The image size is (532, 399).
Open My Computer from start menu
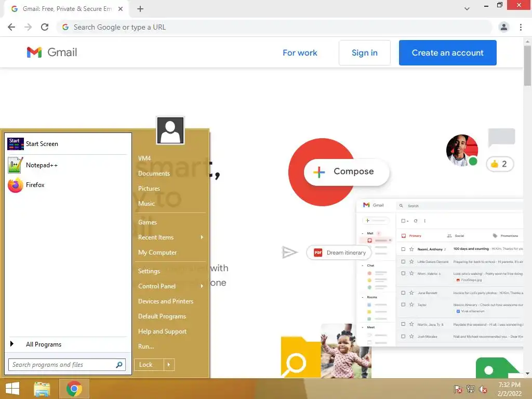pos(157,252)
